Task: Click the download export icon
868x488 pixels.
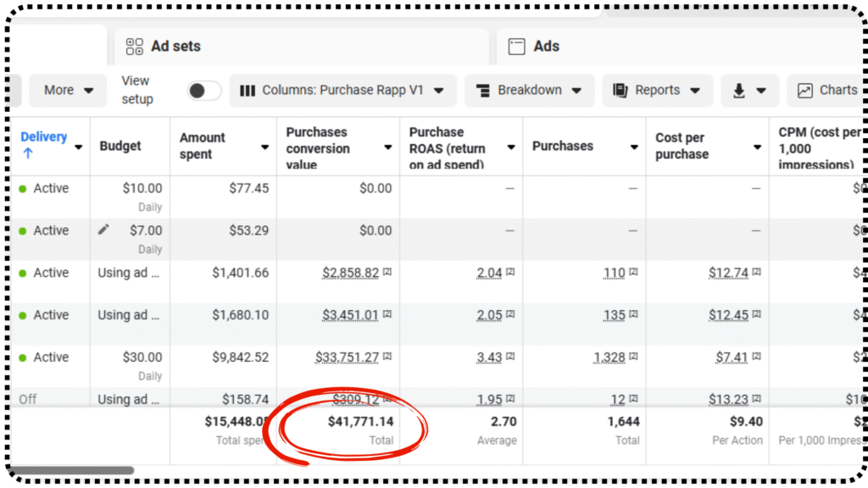Action: coord(739,91)
